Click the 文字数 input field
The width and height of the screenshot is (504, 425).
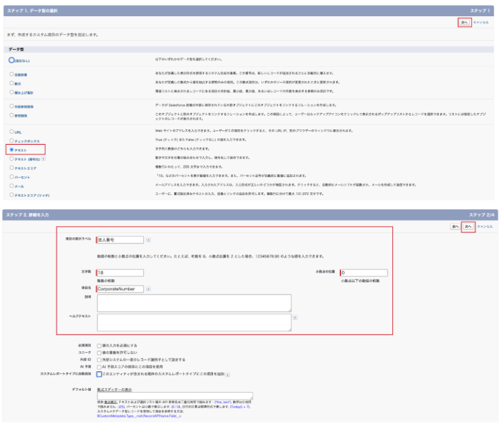pos(119,273)
